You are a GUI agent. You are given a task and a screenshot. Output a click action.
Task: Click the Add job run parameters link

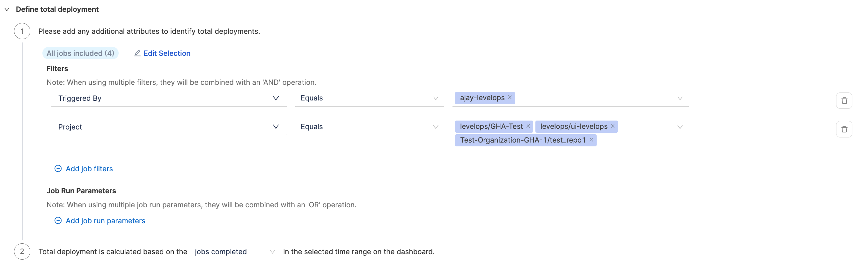(105, 221)
